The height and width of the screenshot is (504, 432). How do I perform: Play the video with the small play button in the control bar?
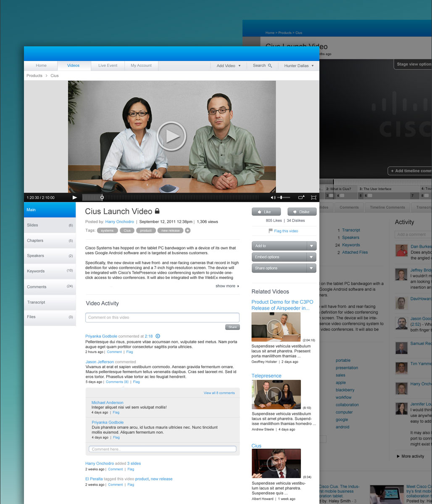(x=74, y=197)
